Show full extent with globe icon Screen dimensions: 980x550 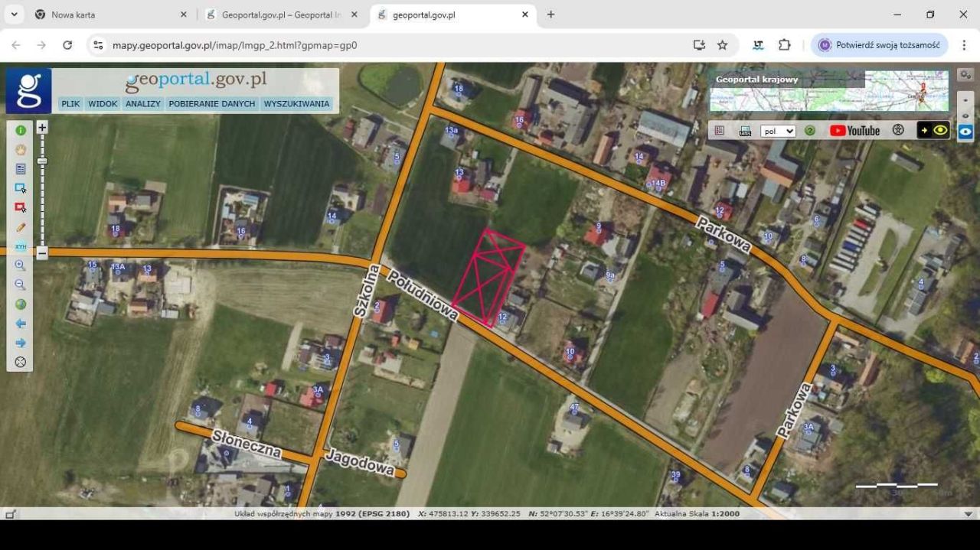tap(21, 304)
